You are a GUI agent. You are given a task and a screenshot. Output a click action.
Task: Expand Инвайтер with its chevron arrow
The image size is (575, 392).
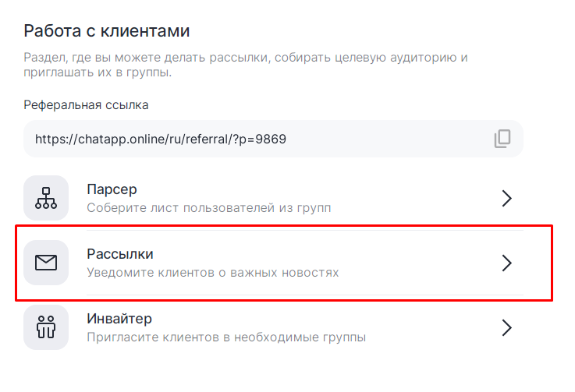click(506, 327)
